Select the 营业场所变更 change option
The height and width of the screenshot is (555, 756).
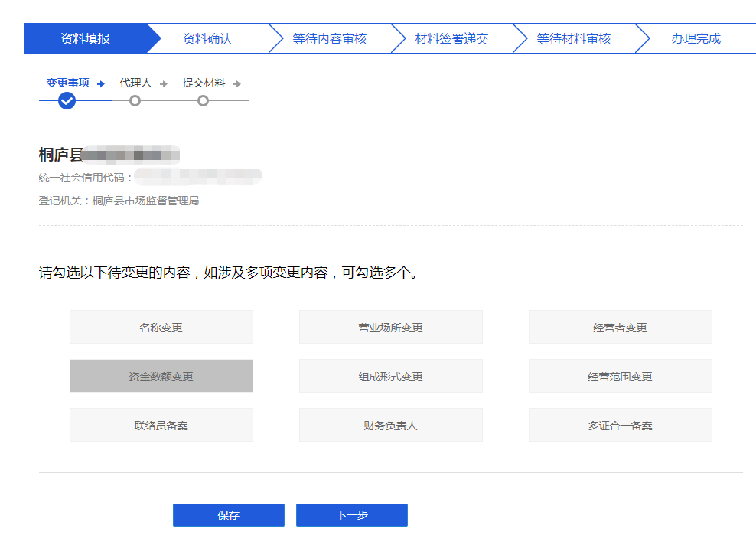pos(391,327)
